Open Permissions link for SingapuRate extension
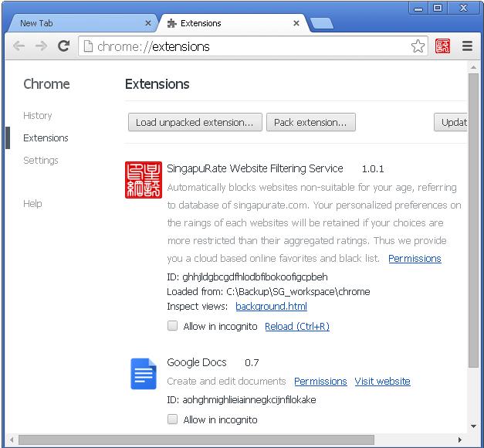Screen dimensions: 484x448 pos(415,259)
